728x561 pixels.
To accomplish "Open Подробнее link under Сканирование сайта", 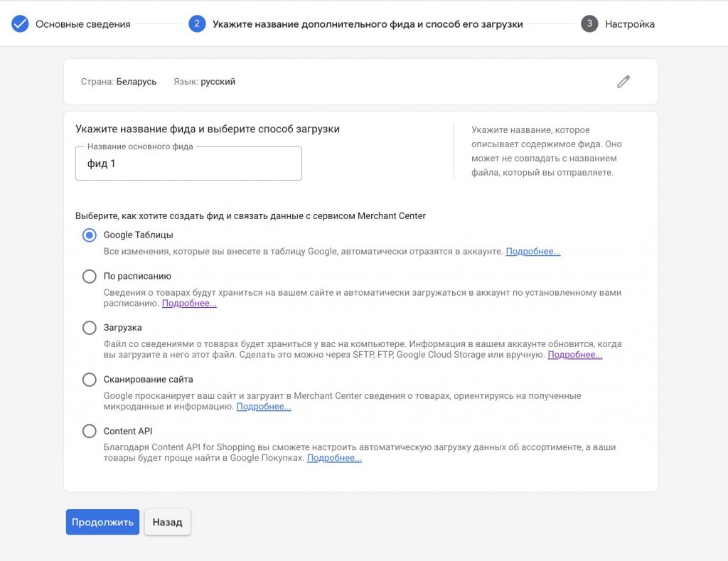I will tap(264, 407).
